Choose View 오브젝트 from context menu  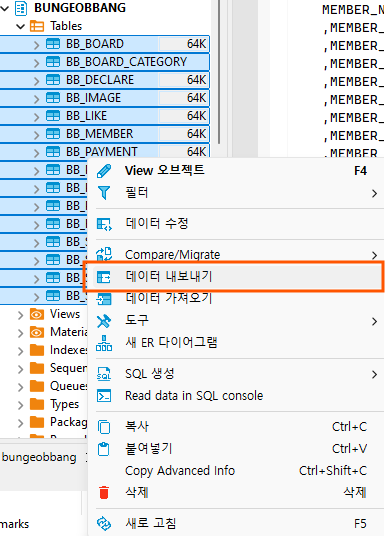236,171
